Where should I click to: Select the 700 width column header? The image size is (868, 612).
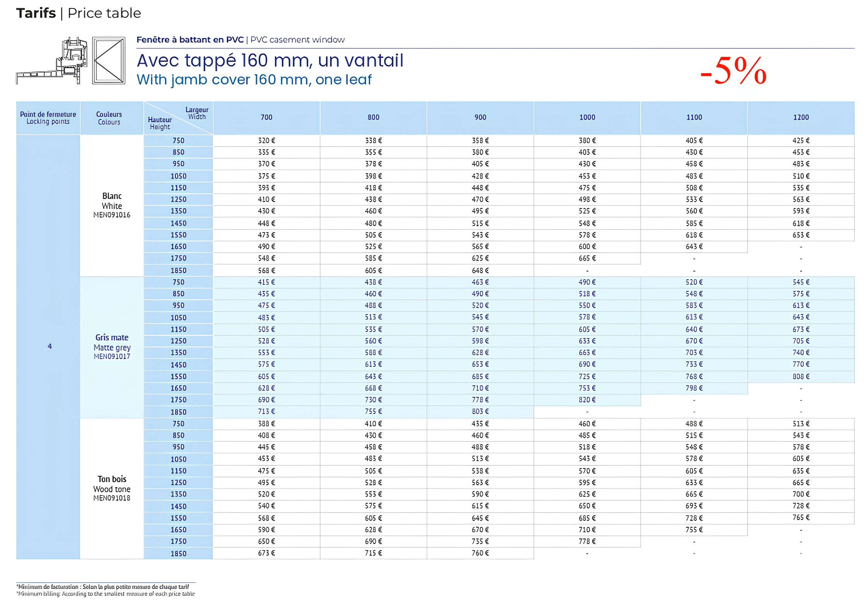pyautogui.click(x=266, y=118)
